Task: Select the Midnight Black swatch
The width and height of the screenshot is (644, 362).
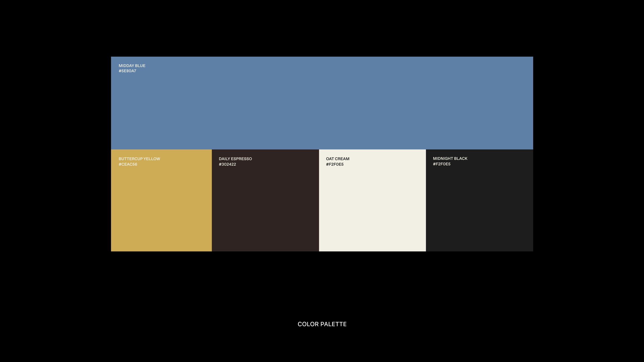Action: tap(479, 206)
